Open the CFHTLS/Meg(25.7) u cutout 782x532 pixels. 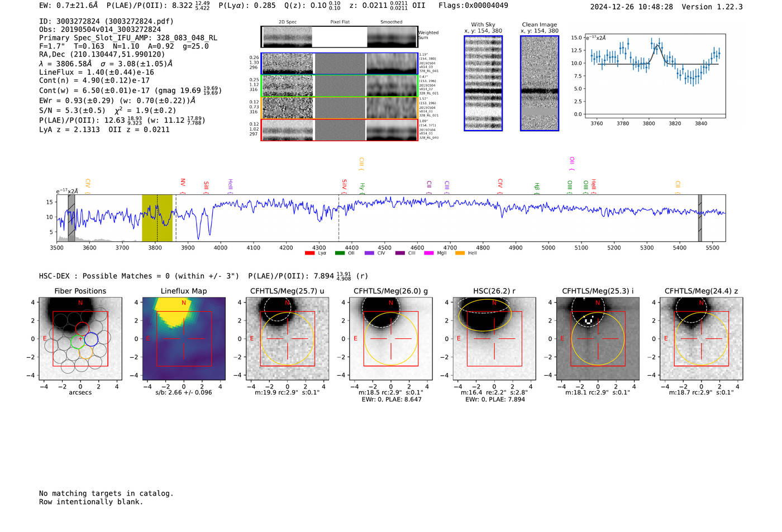pyautogui.click(x=287, y=338)
